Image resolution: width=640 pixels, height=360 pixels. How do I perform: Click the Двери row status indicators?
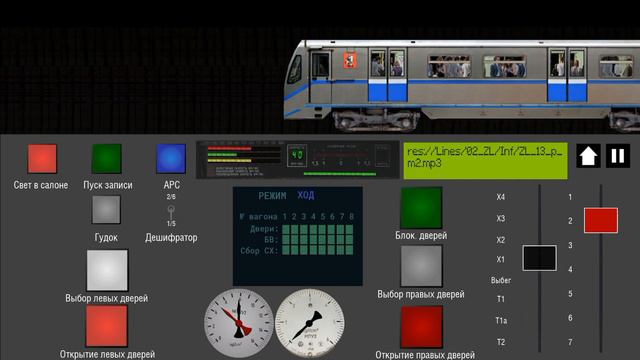point(318,229)
